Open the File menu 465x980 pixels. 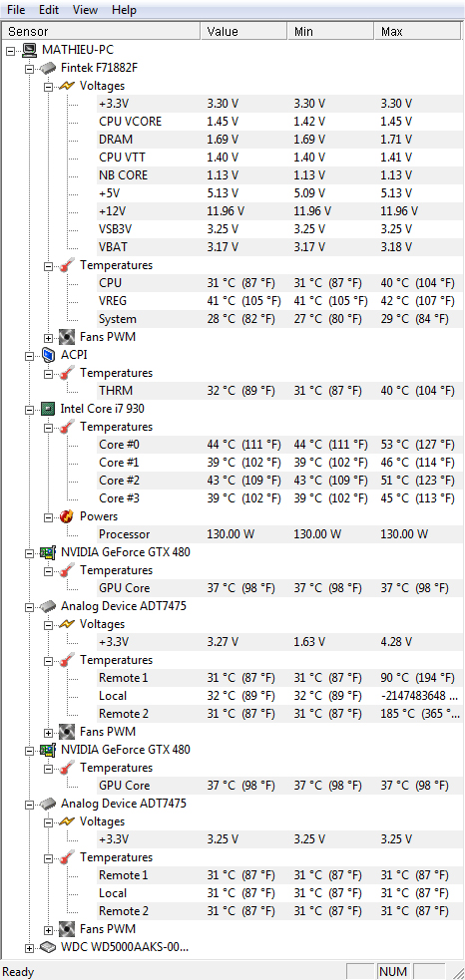click(x=16, y=10)
